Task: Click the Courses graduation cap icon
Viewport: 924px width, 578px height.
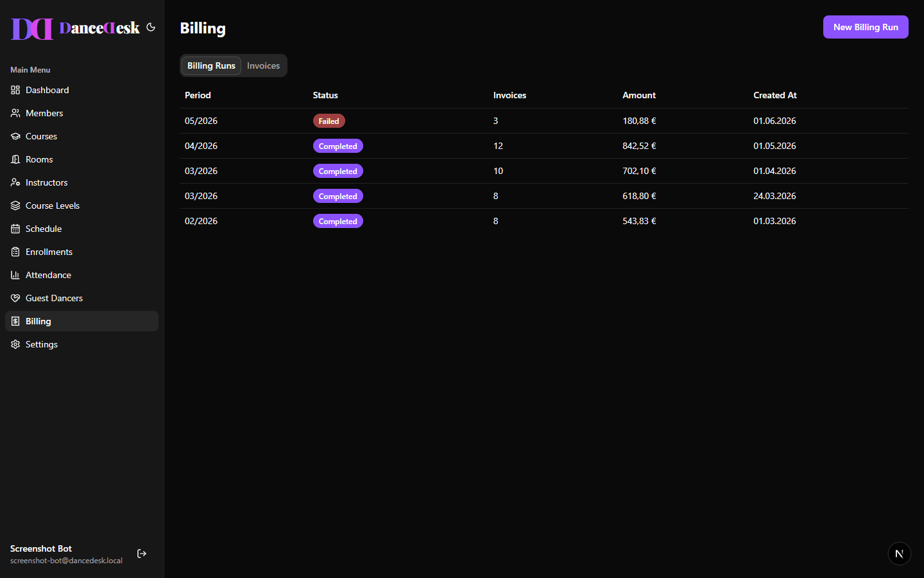Action: click(15, 136)
